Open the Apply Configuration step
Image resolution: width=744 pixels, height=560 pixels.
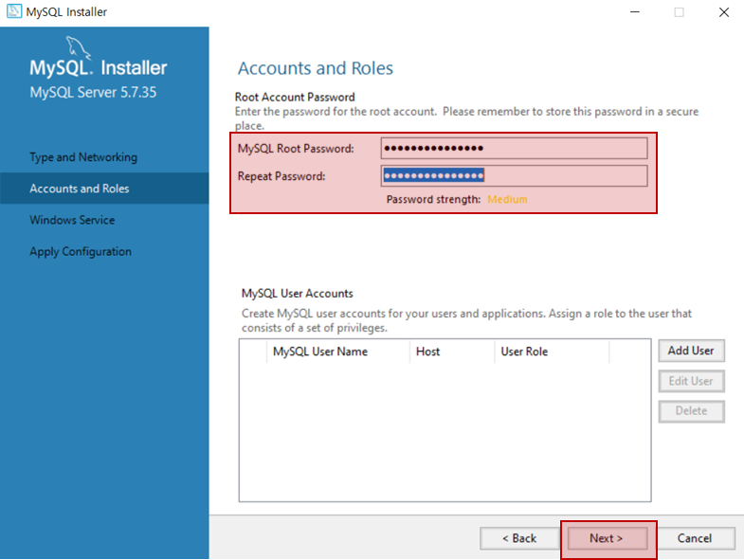click(x=81, y=251)
